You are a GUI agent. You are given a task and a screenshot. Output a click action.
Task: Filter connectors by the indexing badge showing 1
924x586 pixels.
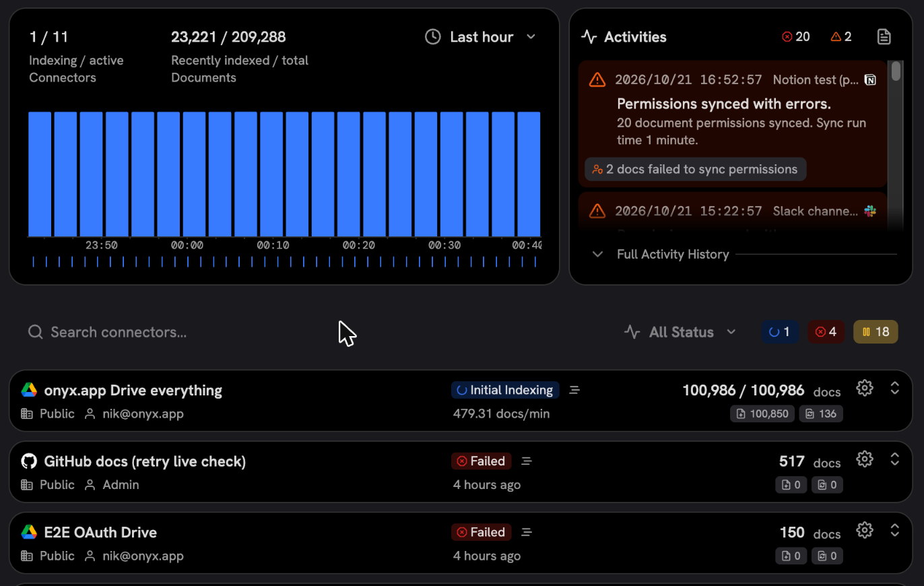coord(780,331)
